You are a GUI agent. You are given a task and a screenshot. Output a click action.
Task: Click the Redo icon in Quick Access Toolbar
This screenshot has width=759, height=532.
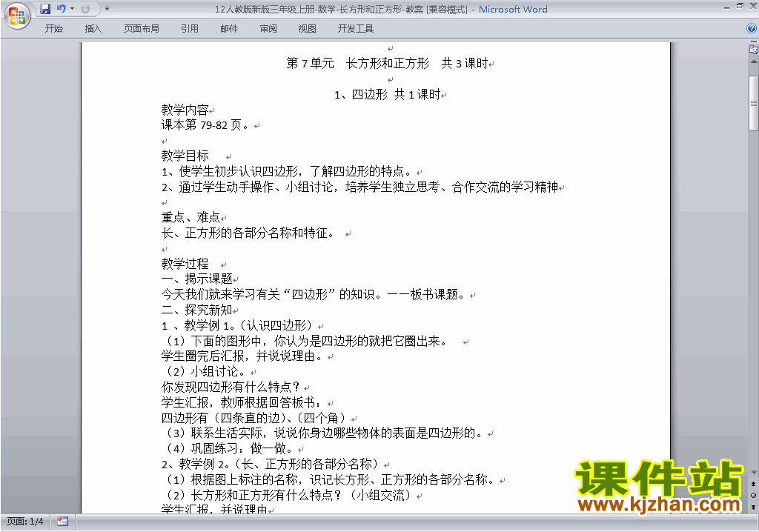tap(86, 9)
